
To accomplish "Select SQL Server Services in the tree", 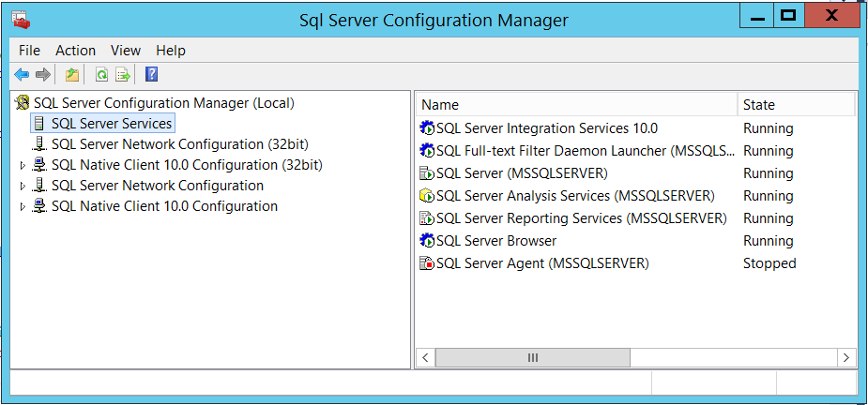I will tap(112, 124).
